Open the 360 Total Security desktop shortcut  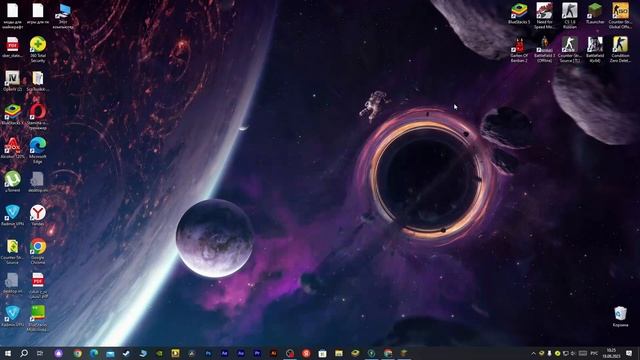click(38, 49)
